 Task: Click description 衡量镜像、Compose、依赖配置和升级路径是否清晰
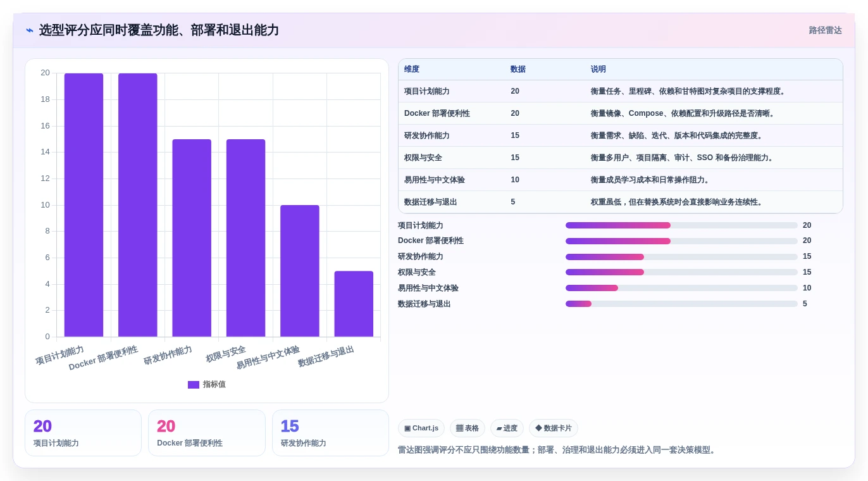(x=683, y=114)
